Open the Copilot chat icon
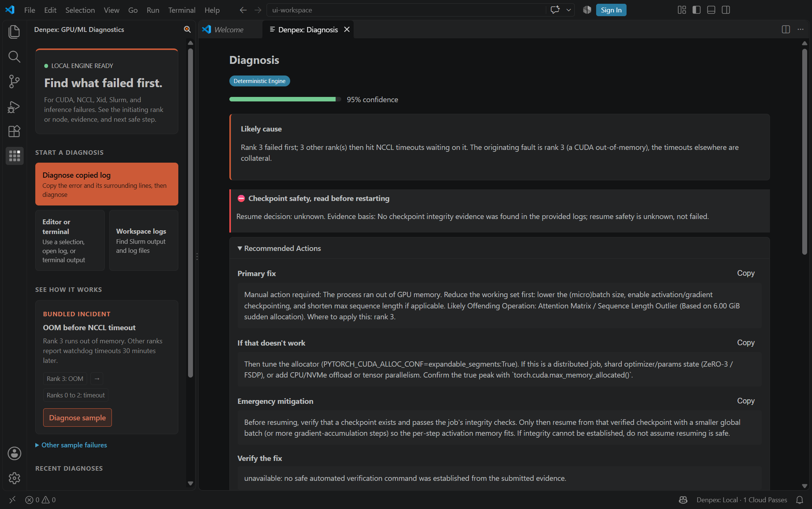The width and height of the screenshot is (812, 509). tap(555, 10)
